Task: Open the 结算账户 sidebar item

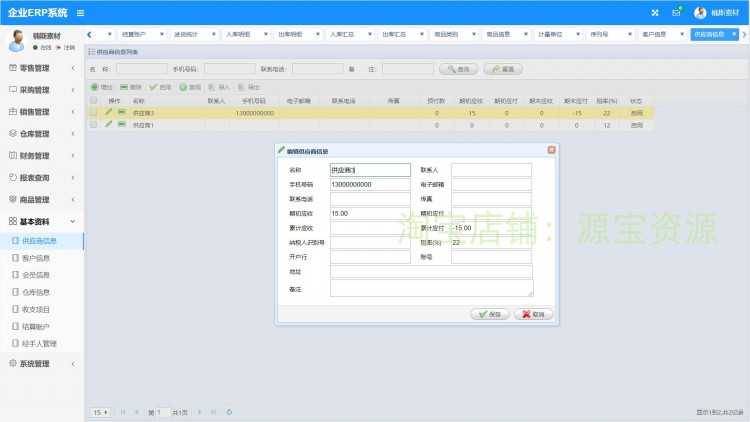Action: coord(42,326)
